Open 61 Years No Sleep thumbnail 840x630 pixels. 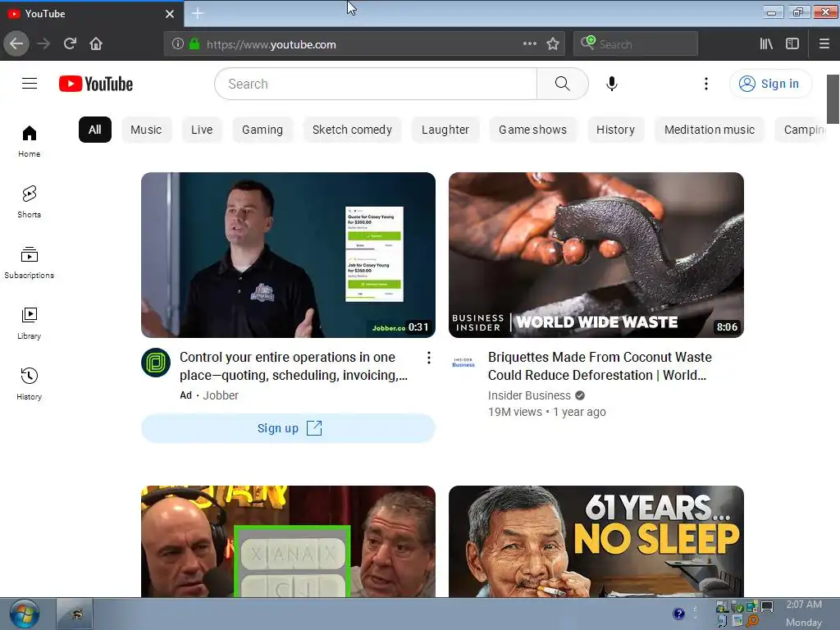coord(596,541)
